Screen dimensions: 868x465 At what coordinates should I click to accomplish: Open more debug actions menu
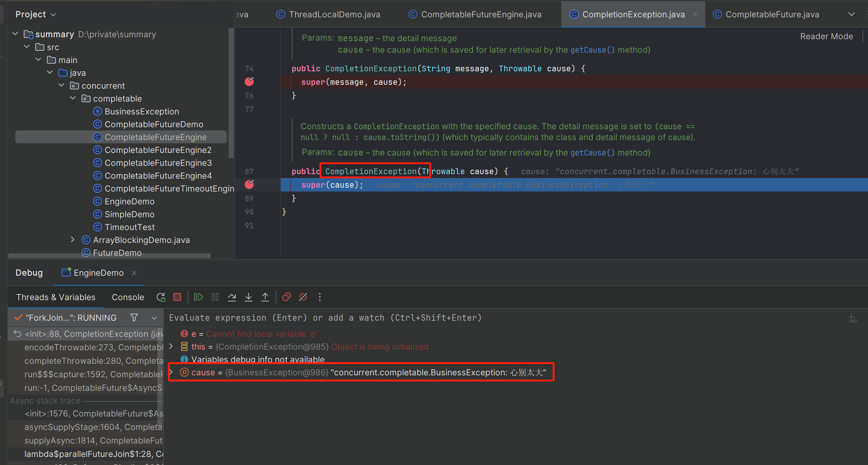[320, 297]
